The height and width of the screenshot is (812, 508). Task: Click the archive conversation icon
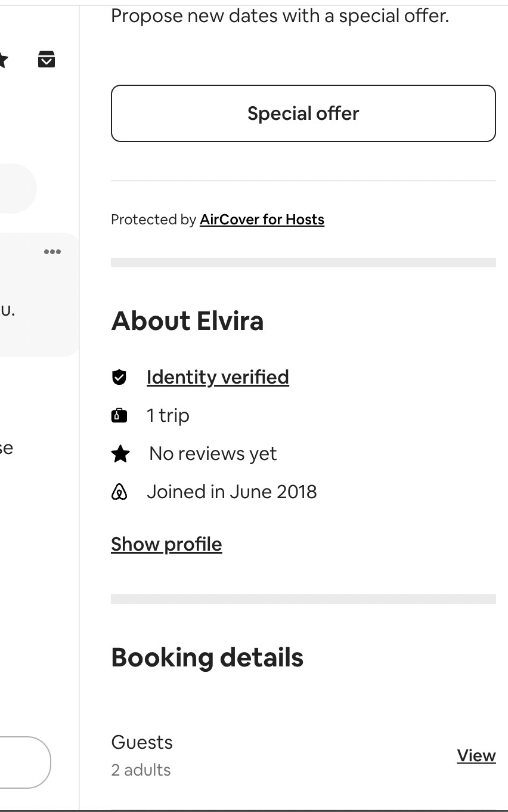(47, 59)
